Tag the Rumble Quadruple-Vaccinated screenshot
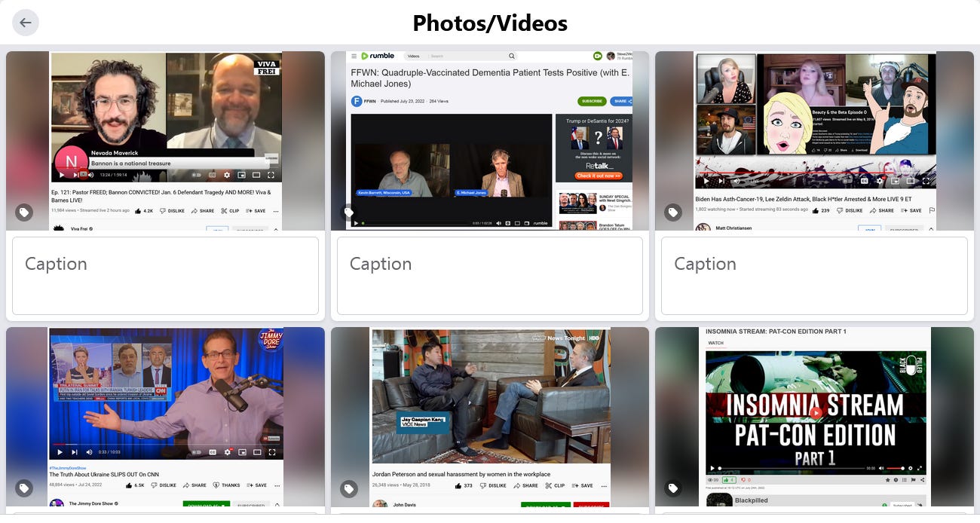 349,213
